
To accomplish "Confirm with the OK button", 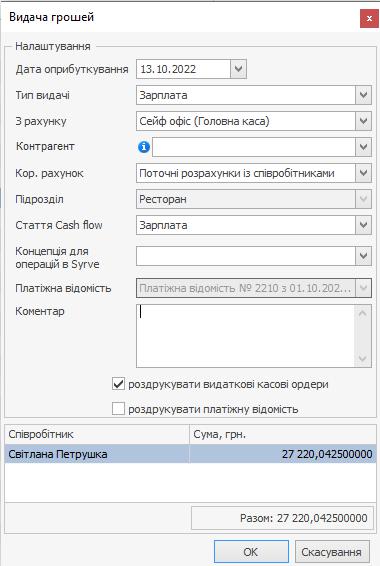I will click(251, 552).
